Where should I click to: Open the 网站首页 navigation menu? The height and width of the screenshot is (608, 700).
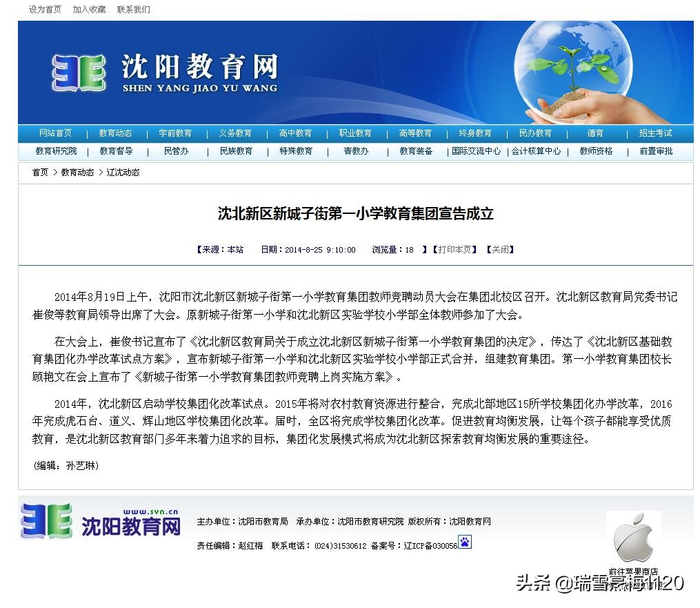click(x=55, y=133)
